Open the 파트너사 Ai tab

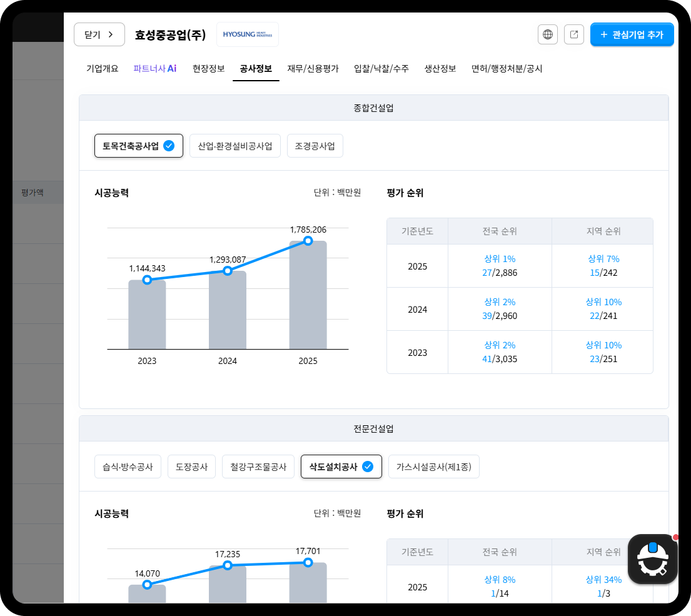[x=154, y=69]
